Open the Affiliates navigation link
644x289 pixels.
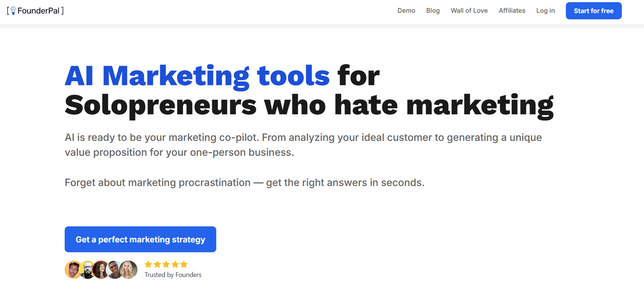click(x=512, y=10)
